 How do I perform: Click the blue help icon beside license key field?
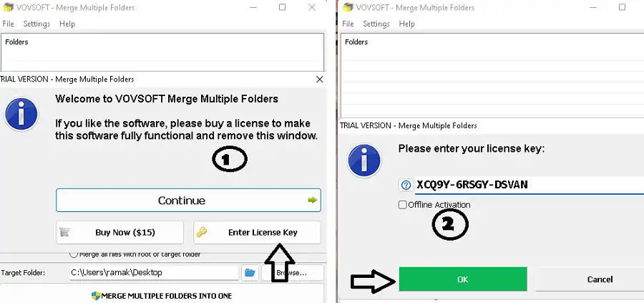[x=404, y=185]
